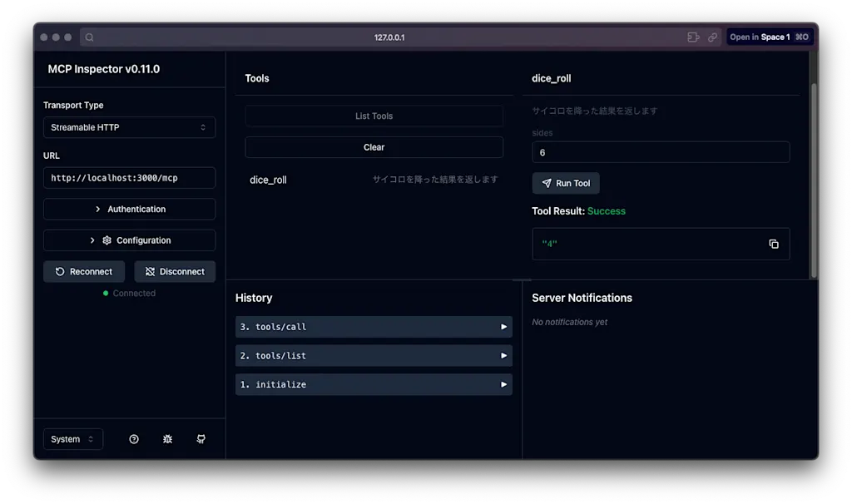Click the List Tools button
The width and height of the screenshot is (852, 504).
374,116
